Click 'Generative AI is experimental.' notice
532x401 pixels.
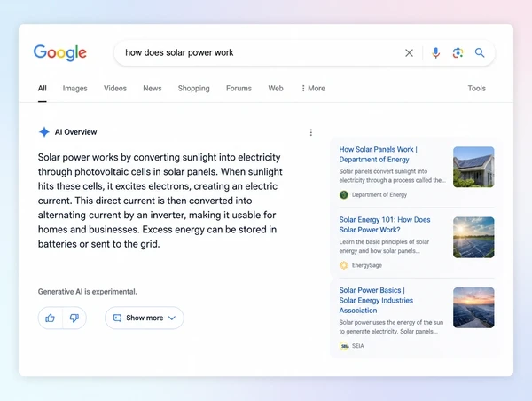pyautogui.click(x=88, y=292)
